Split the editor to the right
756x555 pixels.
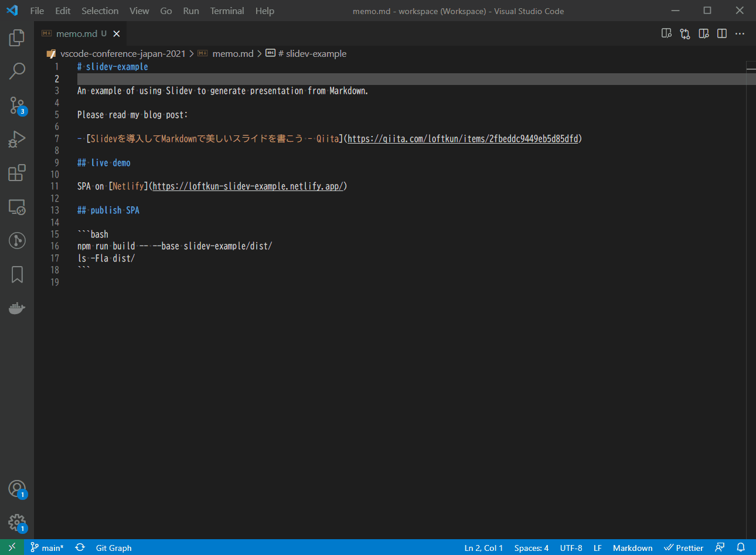pyautogui.click(x=722, y=33)
